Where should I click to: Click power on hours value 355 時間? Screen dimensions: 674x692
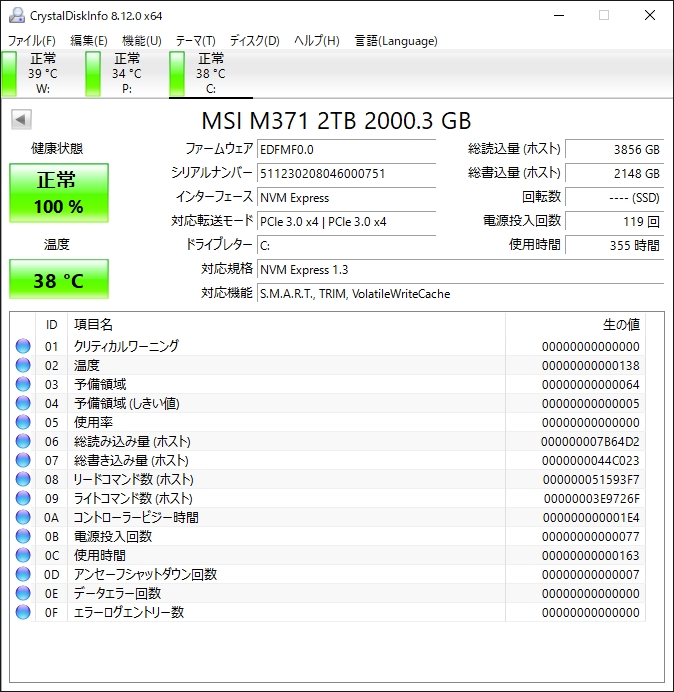click(x=614, y=245)
